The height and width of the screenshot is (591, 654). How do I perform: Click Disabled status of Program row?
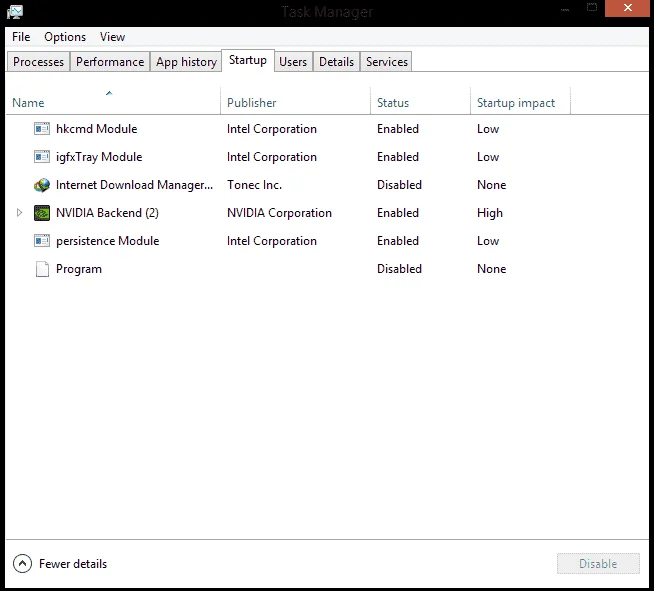[x=400, y=269]
